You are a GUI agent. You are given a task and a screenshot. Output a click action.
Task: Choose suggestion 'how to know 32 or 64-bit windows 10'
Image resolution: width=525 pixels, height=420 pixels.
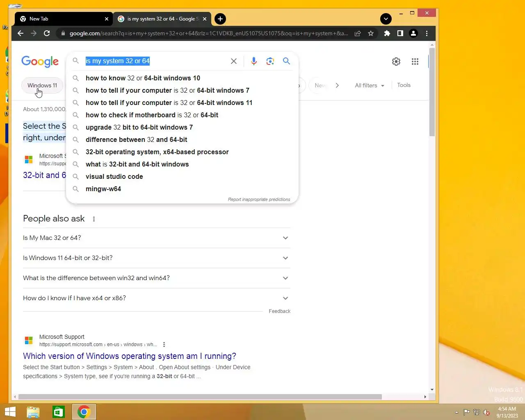[x=182, y=78]
